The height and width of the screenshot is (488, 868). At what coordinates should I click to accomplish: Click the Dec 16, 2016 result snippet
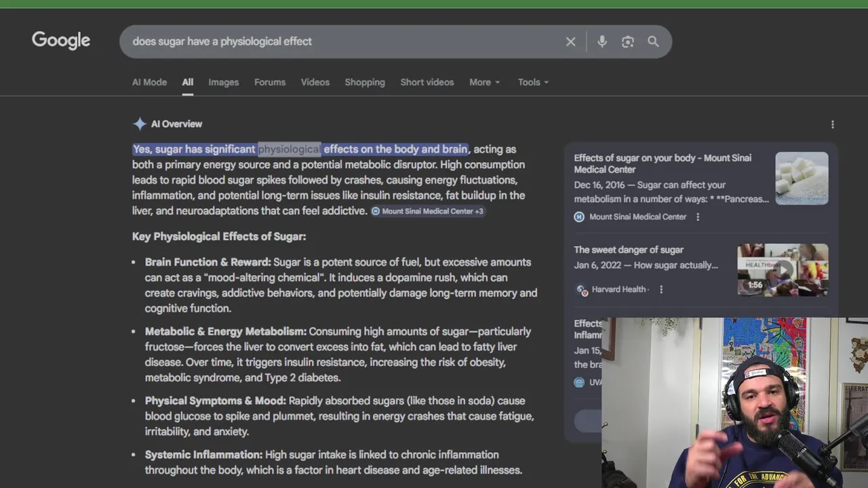[x=671, y=192]
